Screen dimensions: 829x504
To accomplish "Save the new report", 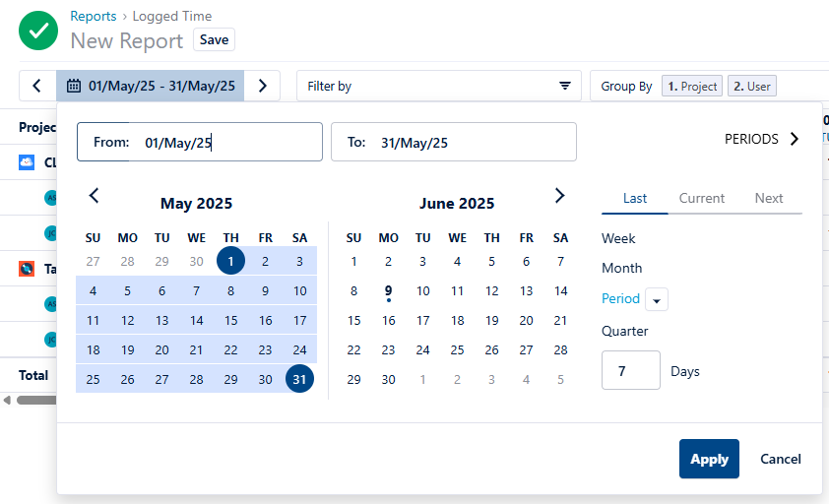I will pos(214,40).
